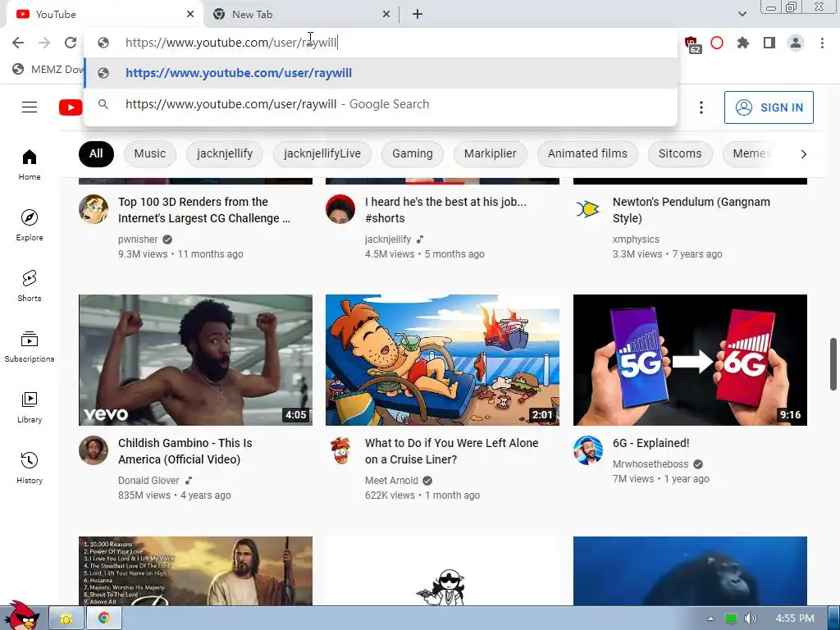Go to Home in the sidebar
The width and height of the screenshot is (840, 630).
(x=30, y=164)
